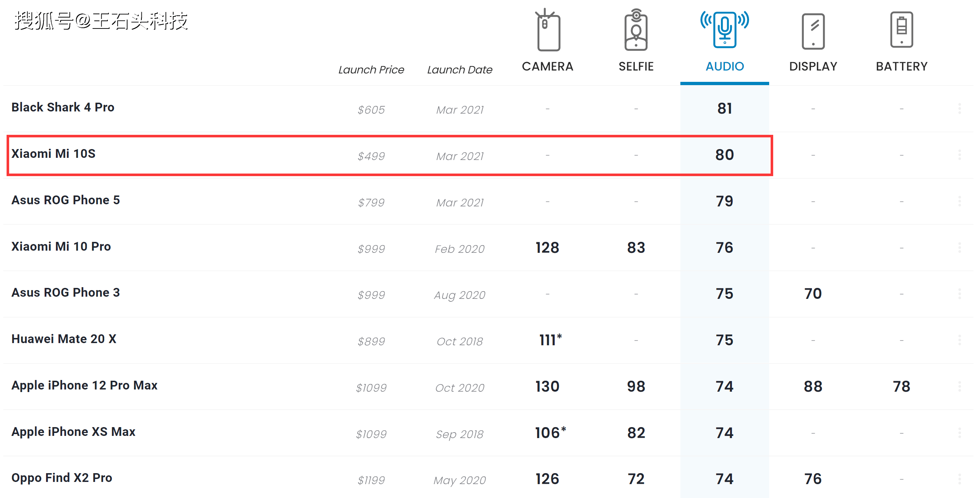
Task: Select the AUDIO tab label
Action: [x=725, y=66]
